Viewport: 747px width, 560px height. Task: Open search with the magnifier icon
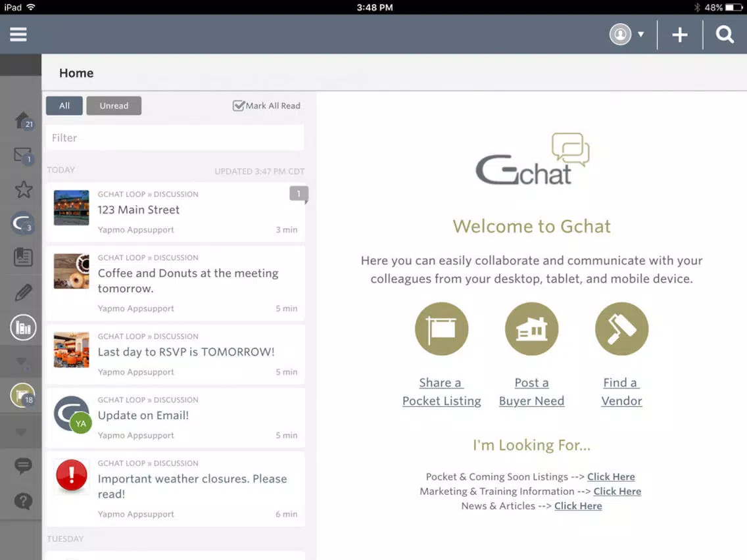pos(724,34)
